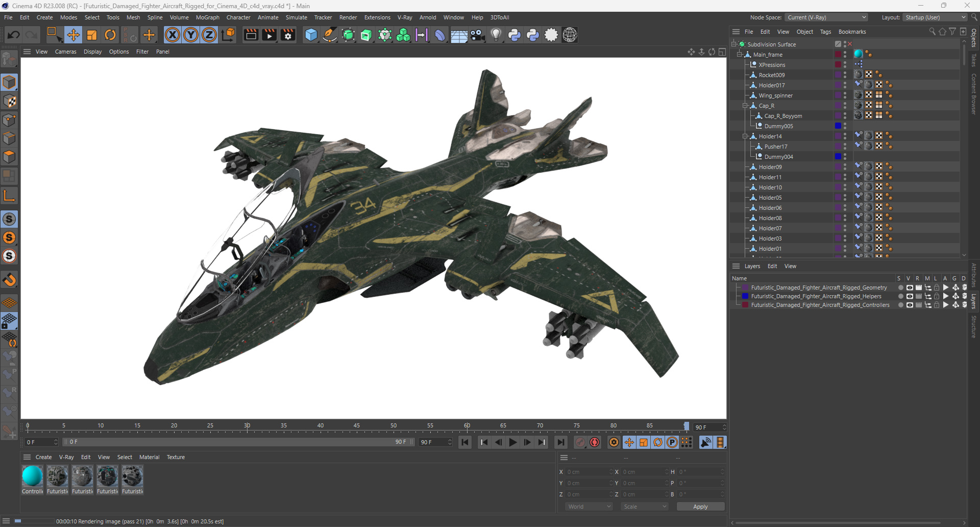Click the Controllers layer red color swatch
The image size is (980, 527).
click(745, 305)
